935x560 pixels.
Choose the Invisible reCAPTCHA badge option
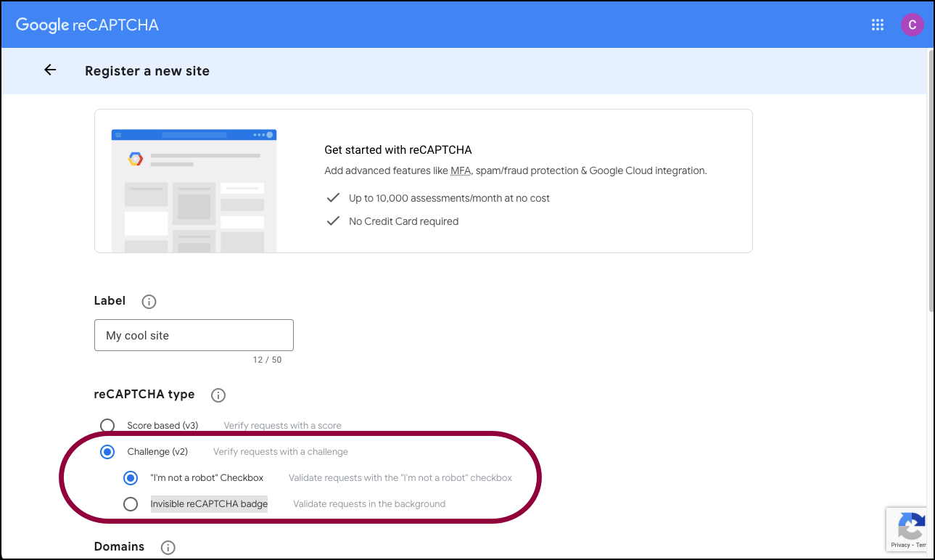(131, 504)
